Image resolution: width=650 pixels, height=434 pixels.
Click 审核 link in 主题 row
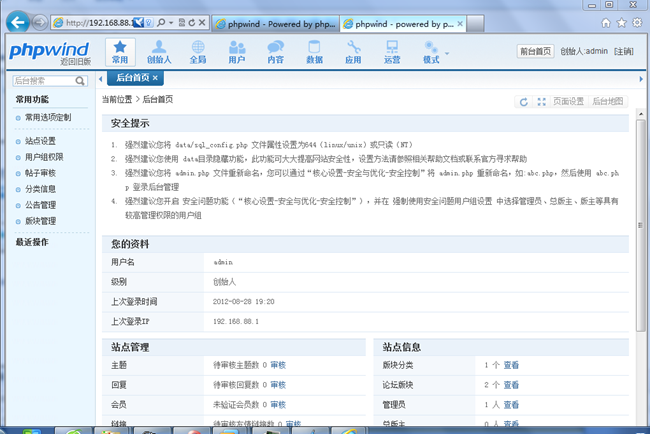278,365
